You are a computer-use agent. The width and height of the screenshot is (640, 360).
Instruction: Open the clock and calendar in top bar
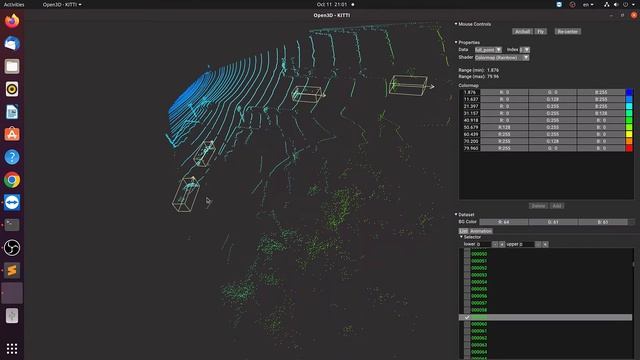pos(332,4)
